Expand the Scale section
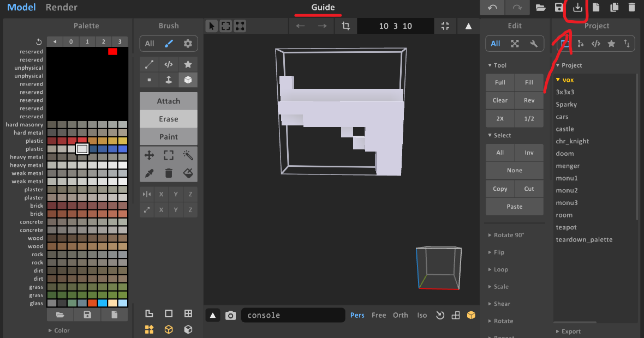Image resolution: width=644 pixels, height=338 pixels. [498, 287]
